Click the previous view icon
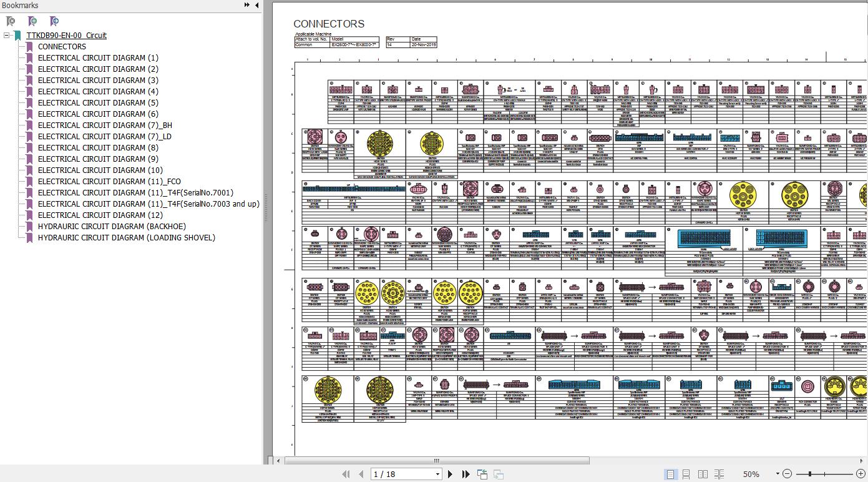 tap(482, 475)
